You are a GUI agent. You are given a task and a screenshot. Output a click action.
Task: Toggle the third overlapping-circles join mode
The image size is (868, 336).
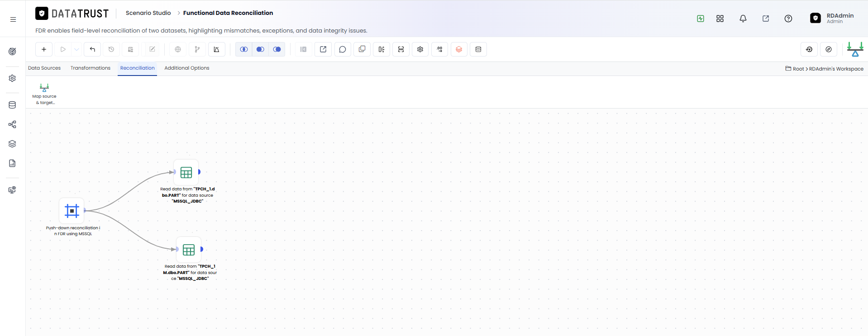277,49
